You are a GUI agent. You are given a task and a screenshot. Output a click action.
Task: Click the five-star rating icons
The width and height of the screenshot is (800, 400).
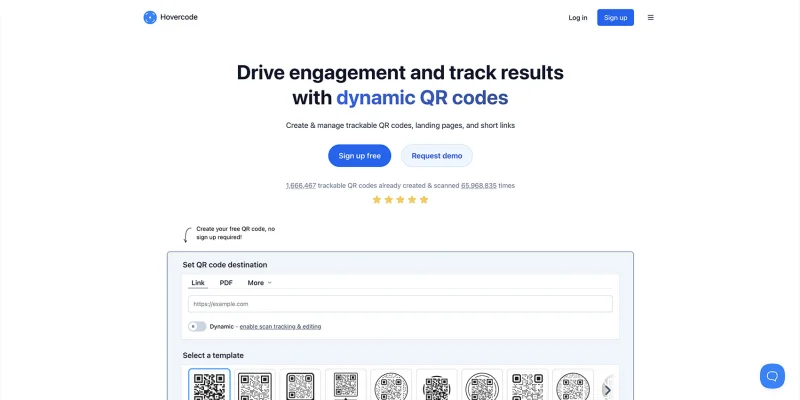[400, 199]
